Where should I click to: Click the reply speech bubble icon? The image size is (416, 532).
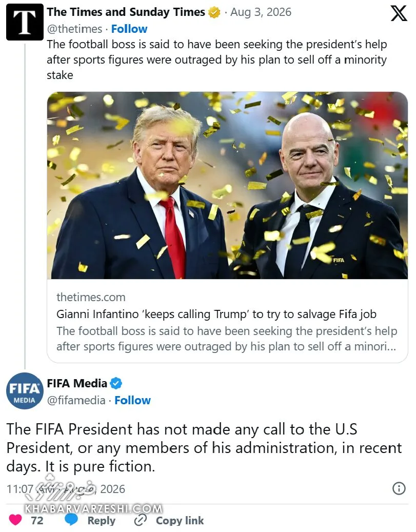coord(72,519)
